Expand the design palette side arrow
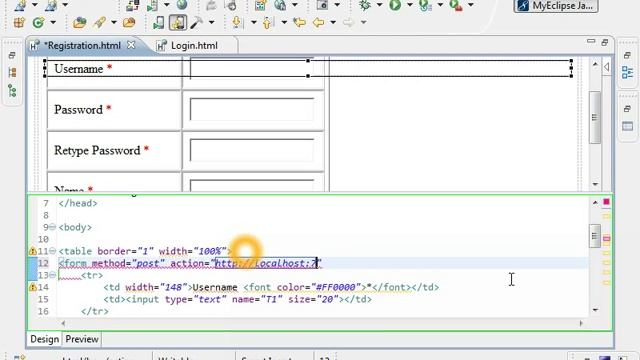The height and width of the screenshot is (360, 640). click(606, 67)
